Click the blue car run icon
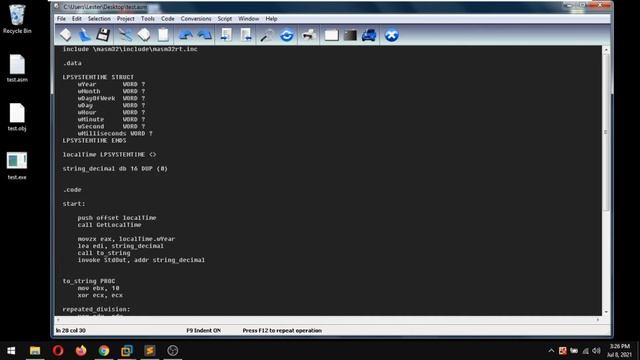This screenshot has width=640, height=360. 369,35
